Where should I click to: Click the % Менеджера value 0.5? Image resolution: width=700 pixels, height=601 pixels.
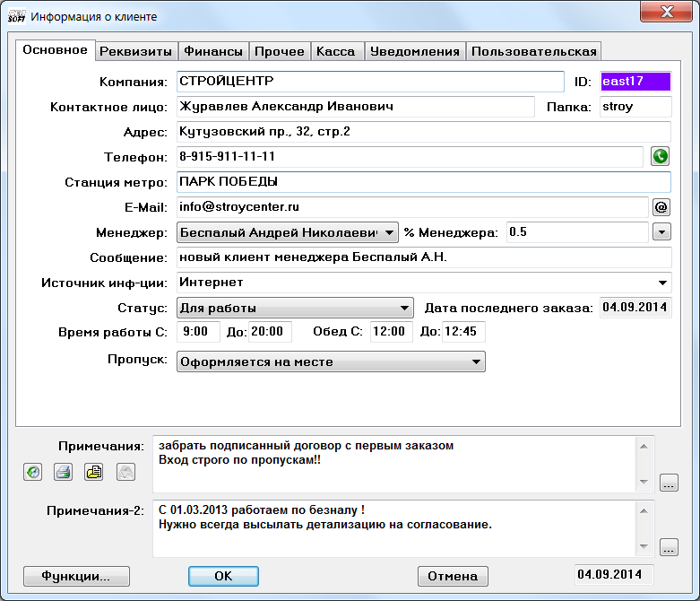tap(577, 232)
